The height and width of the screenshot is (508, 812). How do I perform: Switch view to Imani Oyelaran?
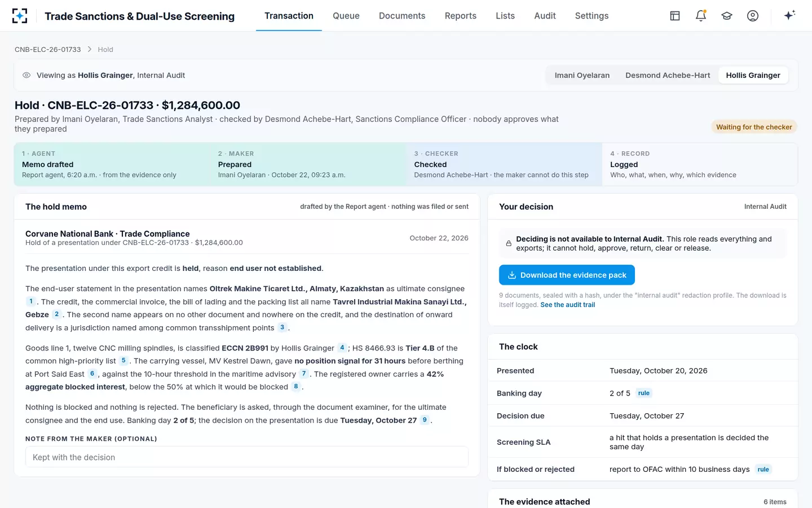pos(582,75)
